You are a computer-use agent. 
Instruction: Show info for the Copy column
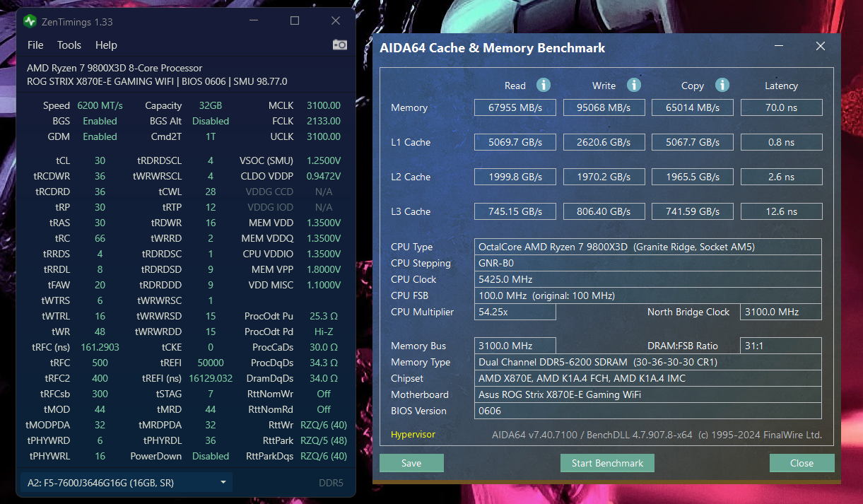(722, 85)
